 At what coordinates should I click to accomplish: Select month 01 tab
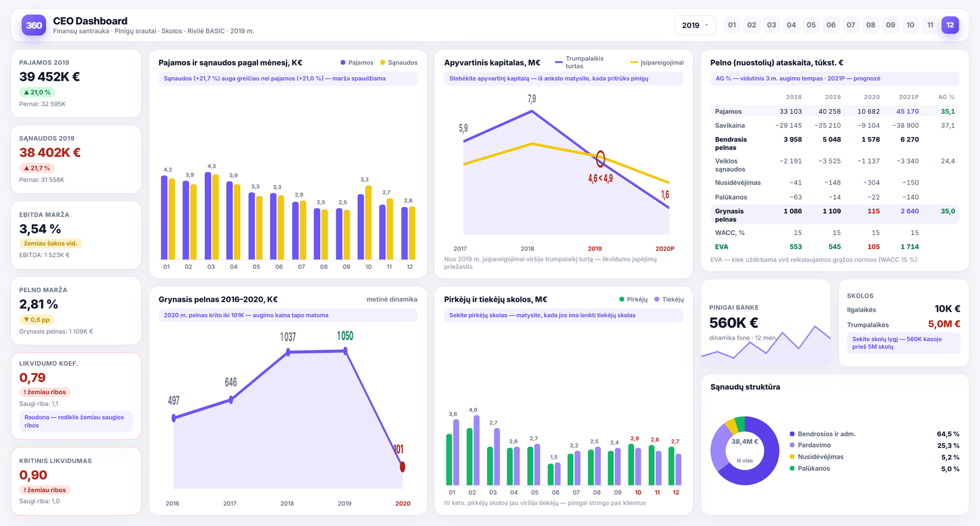[732, 25]
